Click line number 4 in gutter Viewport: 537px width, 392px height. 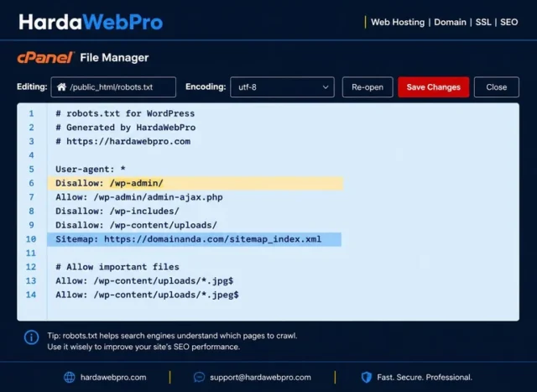point(31,155)
